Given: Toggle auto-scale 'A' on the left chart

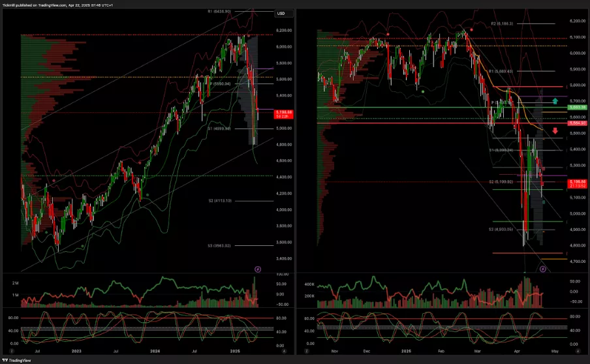Looking at the screenshot, I should [x=284, y=350].
